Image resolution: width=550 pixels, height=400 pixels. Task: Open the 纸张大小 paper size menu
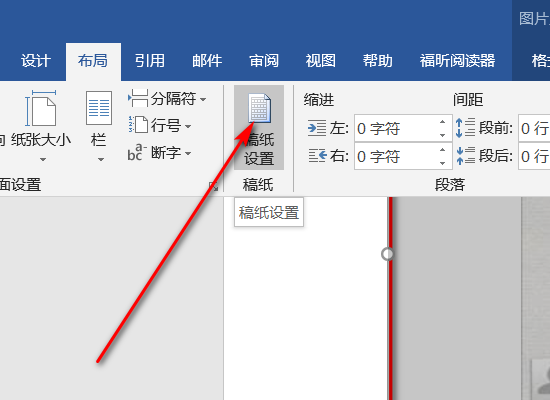tap(41, 126)
